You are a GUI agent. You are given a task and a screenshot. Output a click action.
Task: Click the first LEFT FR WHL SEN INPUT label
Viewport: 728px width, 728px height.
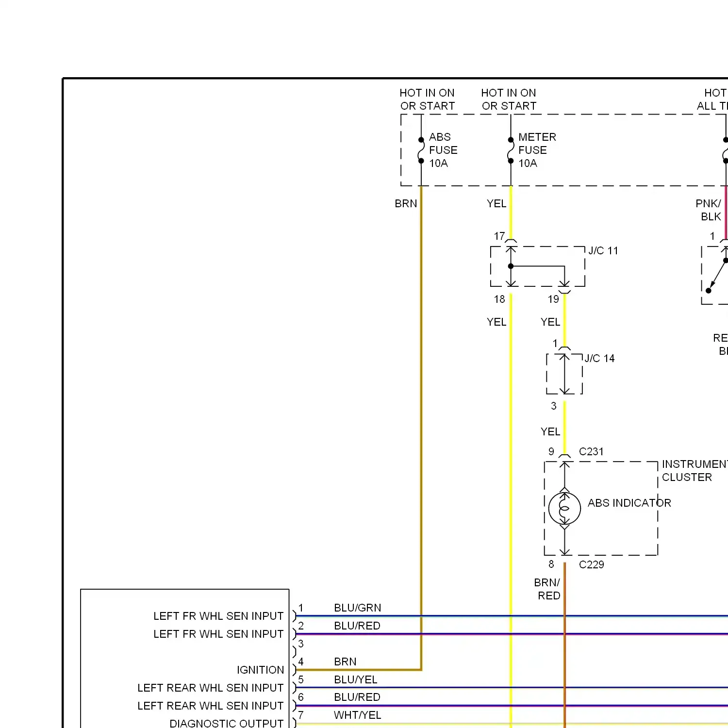tap(218, 616)
